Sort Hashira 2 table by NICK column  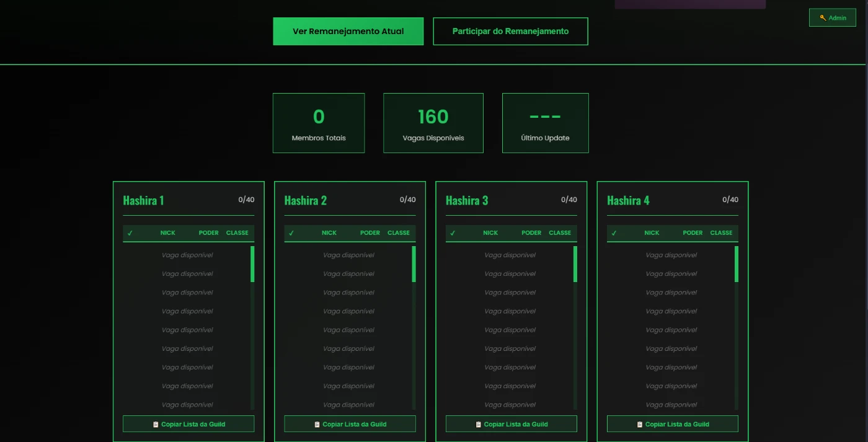(x=329, y=233)
